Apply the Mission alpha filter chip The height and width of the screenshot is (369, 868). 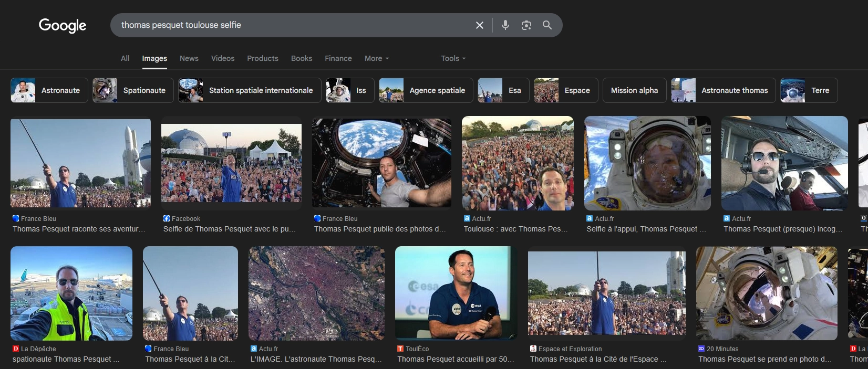pos(634,90)
